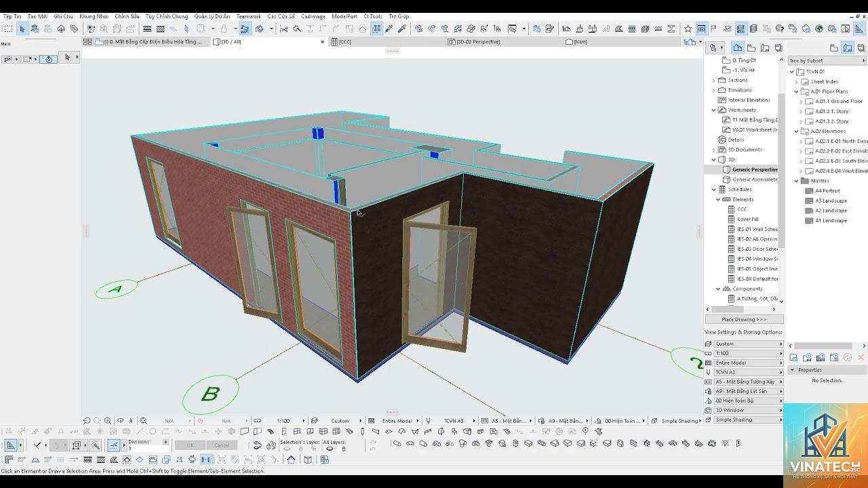Viewport: 868px width, 488px height.
Task: Collapse the Properties panel section
Action: click(792, 370)
